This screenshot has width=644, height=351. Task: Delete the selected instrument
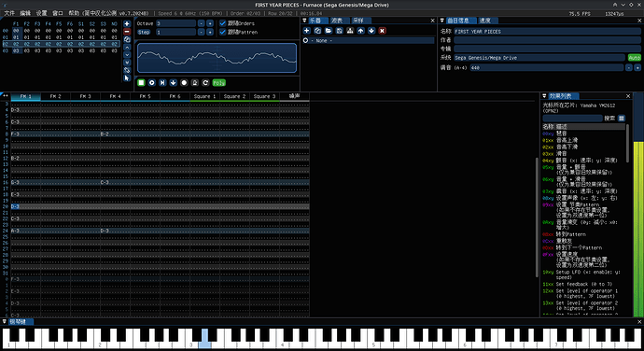coord(383,31)
